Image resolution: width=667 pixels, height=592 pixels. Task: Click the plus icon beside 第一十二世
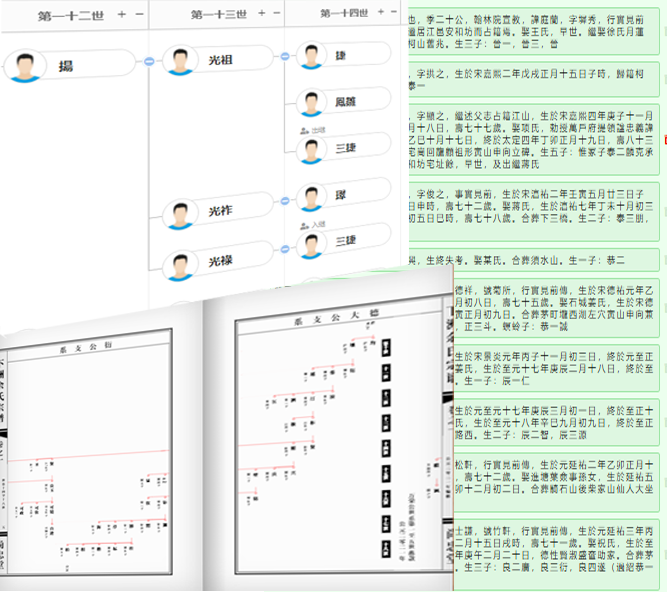[x=121, y=14]
